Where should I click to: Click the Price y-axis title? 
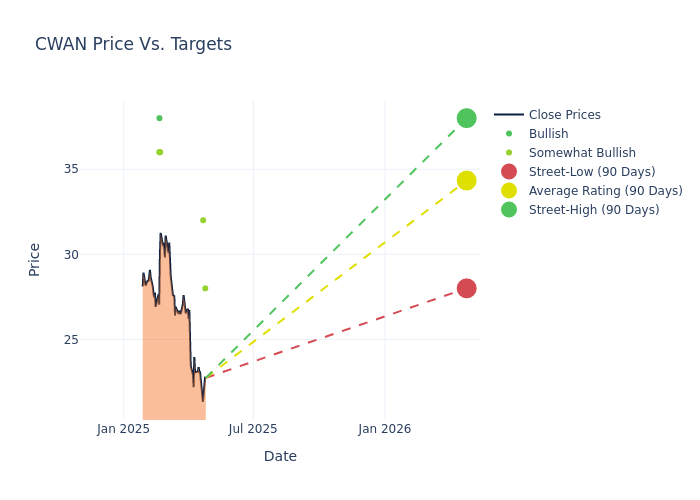(x=35, y=259)
